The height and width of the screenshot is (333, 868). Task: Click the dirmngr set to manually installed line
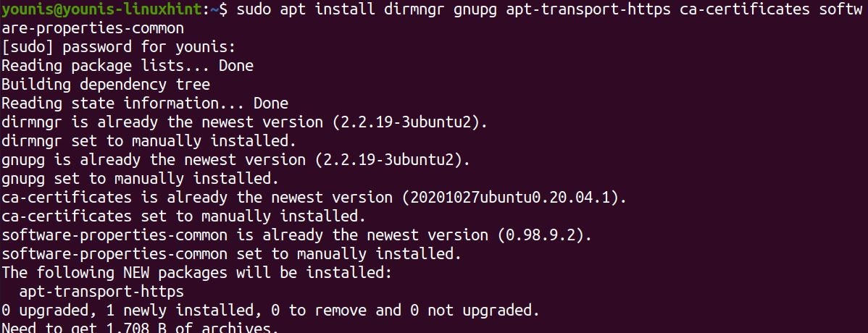tap(149, 140)
